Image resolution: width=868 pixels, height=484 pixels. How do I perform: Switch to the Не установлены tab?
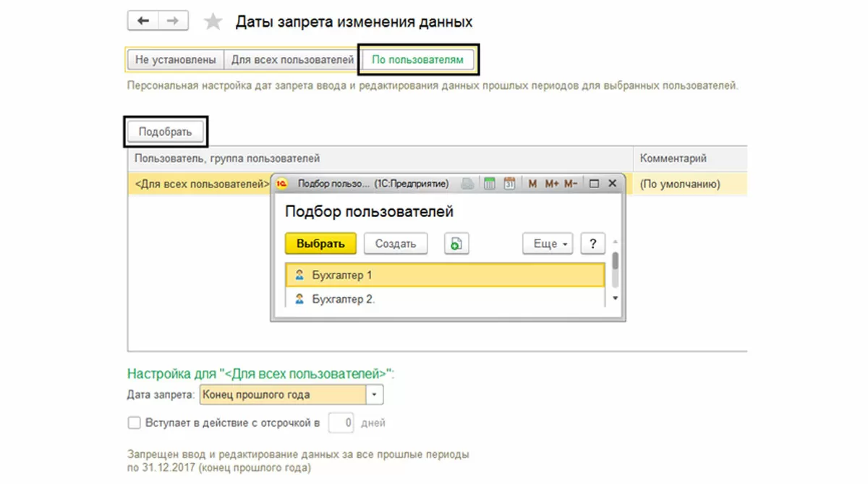(175, 60)
